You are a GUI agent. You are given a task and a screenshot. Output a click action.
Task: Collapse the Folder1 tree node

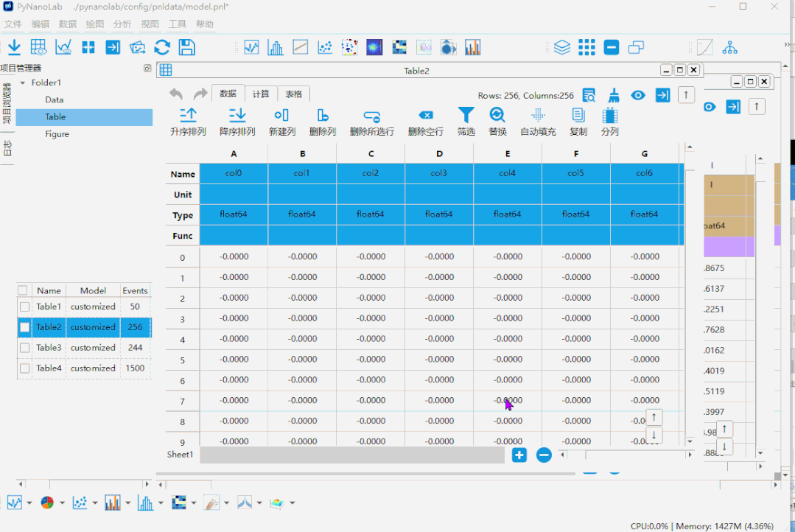(x=22, y=83)
